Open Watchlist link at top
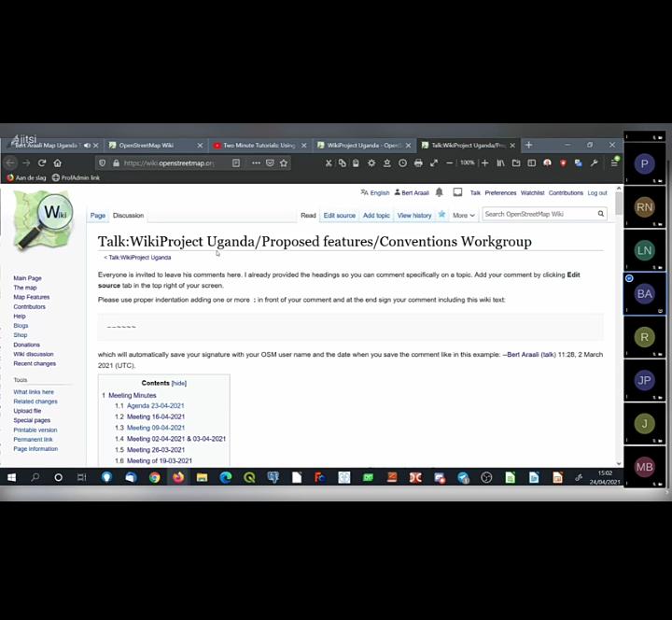Viewport: 672px width, 620px height. [532, 193]
